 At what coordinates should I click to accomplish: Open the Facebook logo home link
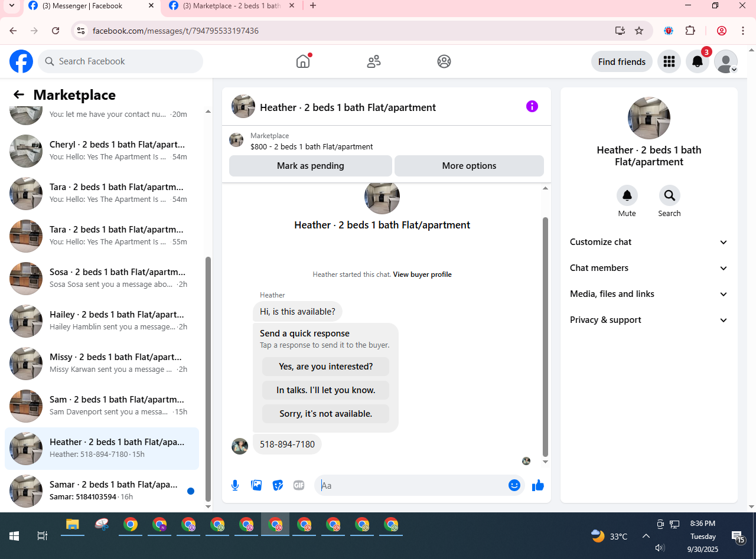click(x=21, y=61)
